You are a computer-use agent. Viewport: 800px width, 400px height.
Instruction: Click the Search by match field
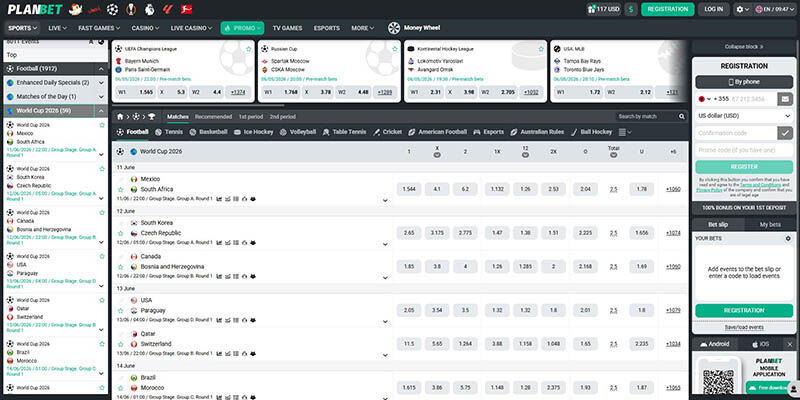[x=646, y=117]
